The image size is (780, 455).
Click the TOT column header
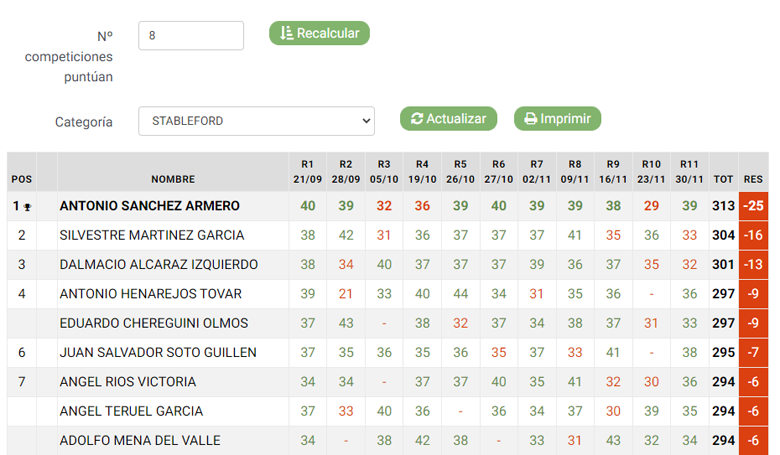point(723,179)
